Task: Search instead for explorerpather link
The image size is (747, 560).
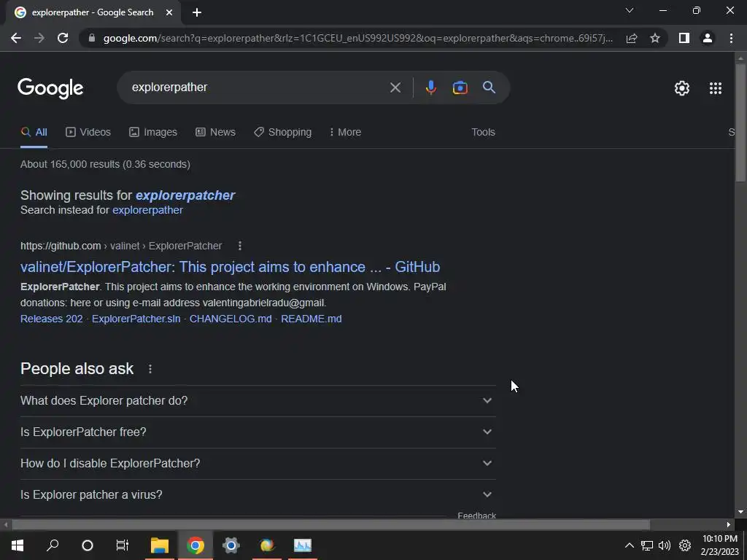Action: (147, 210)
